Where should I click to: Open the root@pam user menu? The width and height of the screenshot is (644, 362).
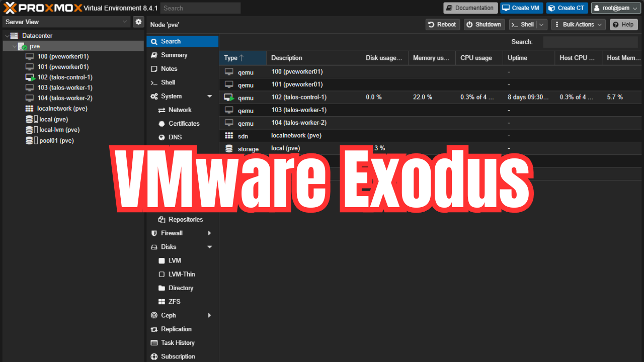click(x=616, y=8)
